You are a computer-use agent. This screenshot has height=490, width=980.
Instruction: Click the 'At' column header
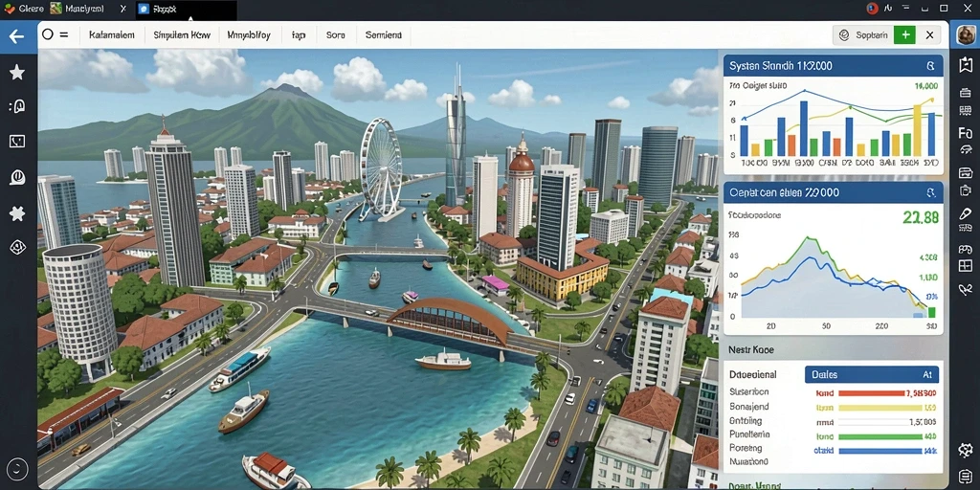click(926, 374)
